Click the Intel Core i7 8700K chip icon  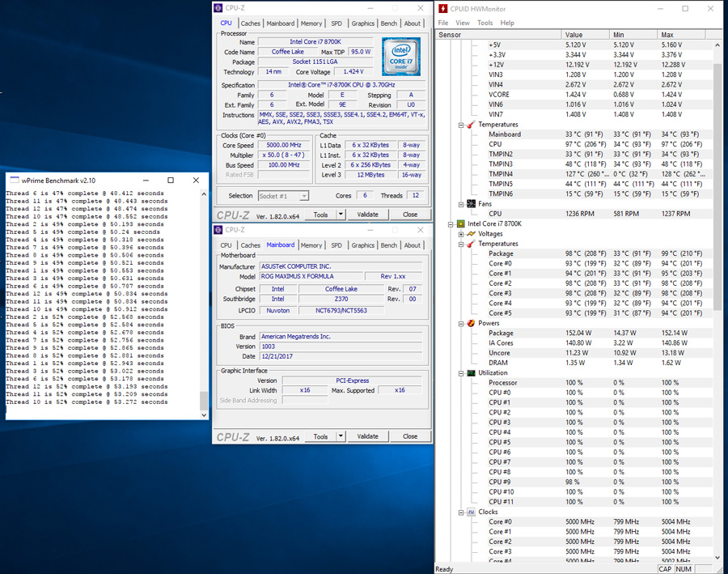coord(461,223)
